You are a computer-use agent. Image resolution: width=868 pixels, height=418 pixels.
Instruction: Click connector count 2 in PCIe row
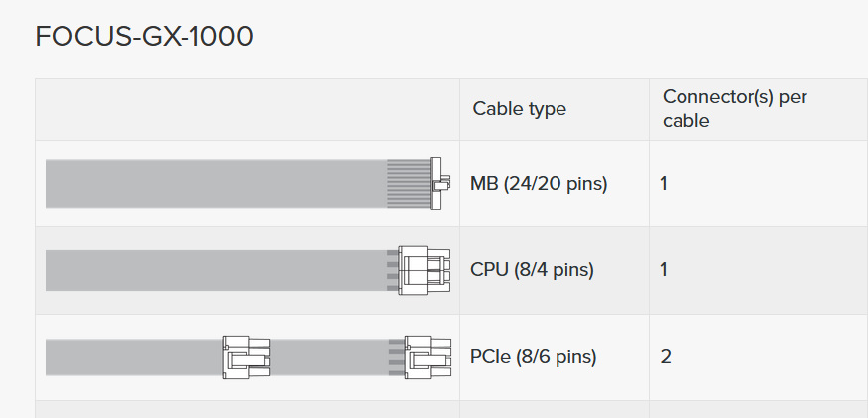click(x=665, y=356)
